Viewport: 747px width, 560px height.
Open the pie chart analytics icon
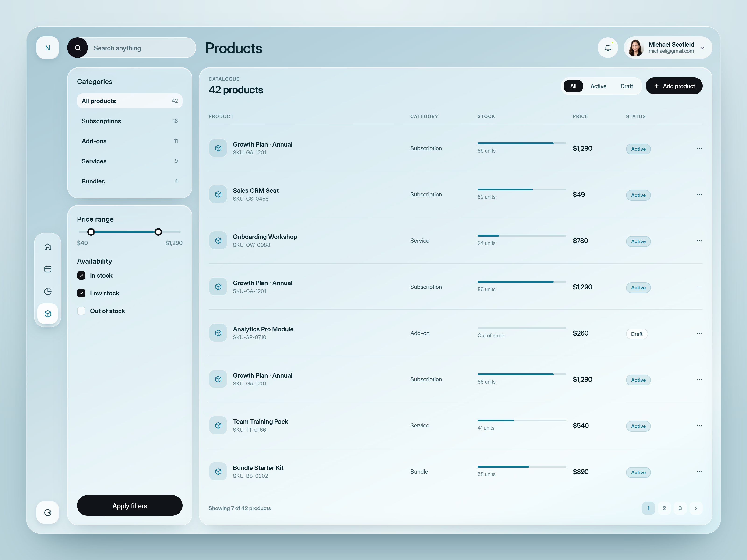[48, 291]
